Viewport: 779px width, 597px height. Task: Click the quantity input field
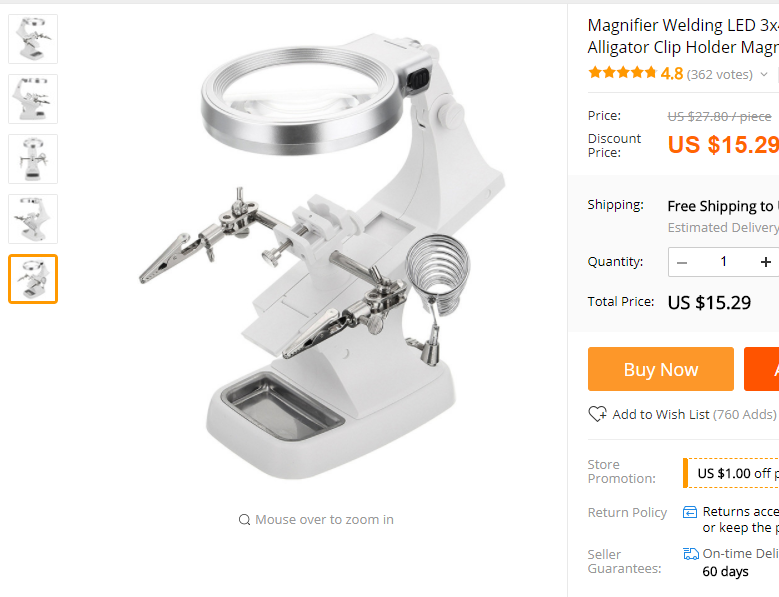point(724,262)
